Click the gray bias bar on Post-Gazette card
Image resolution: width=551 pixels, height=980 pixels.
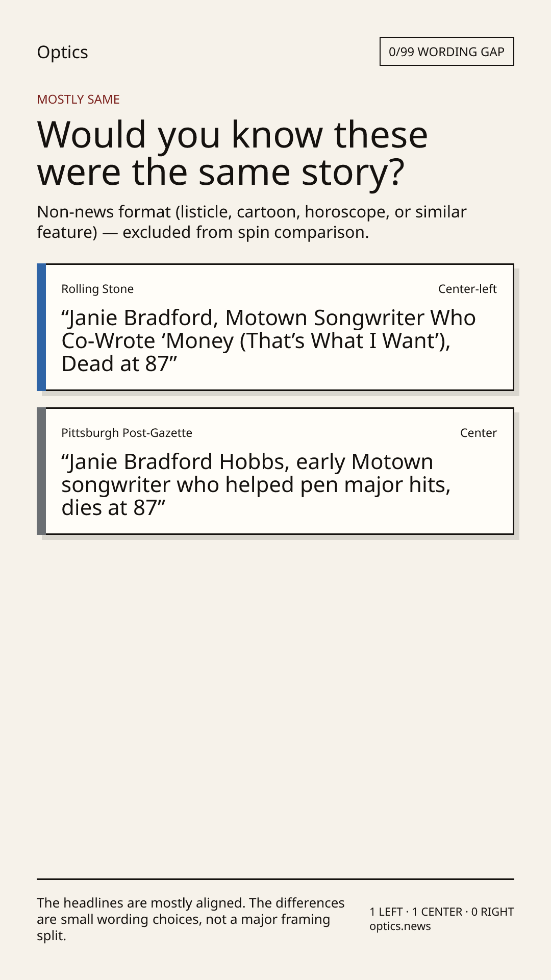pos(41,471)
